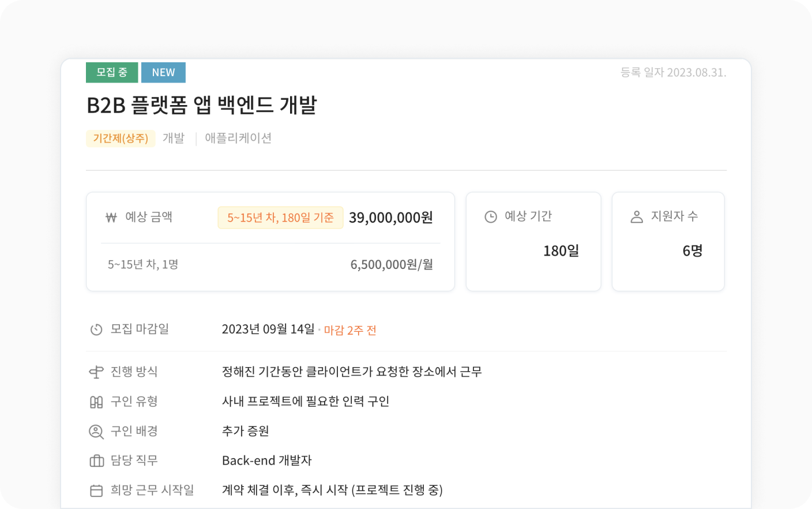This screenshot has height=509, width=812.
Task: Click the icon beside 구인 유형
Action: (x=96, y=402)
